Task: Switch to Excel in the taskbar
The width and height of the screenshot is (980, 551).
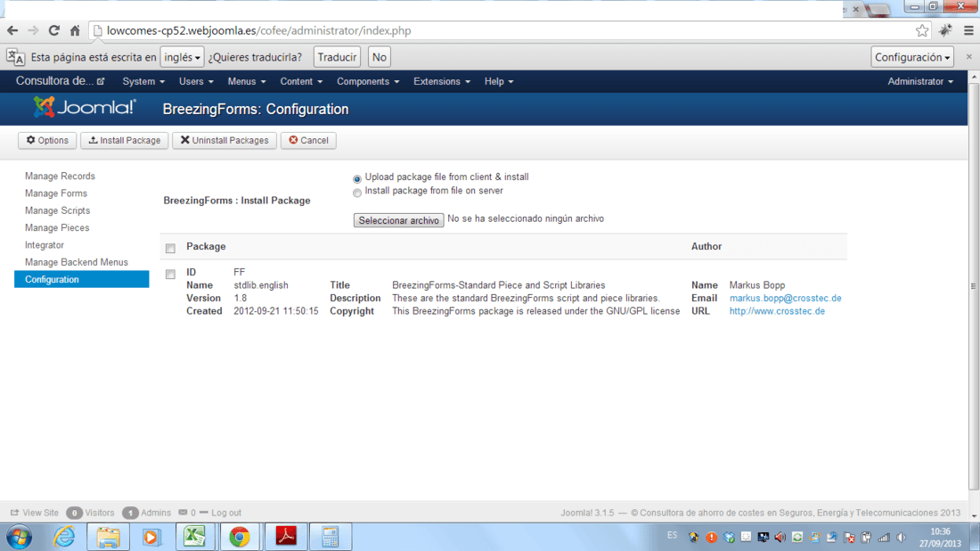Action: coord(195,538)
